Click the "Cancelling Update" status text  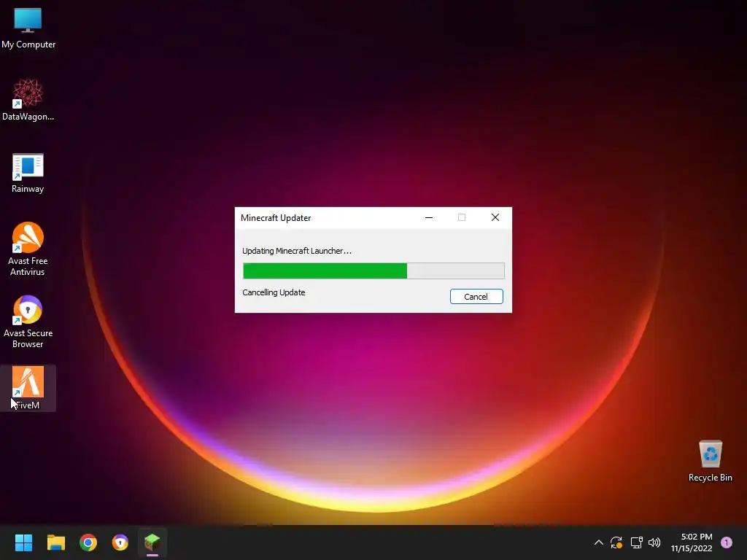pos(274,292)
